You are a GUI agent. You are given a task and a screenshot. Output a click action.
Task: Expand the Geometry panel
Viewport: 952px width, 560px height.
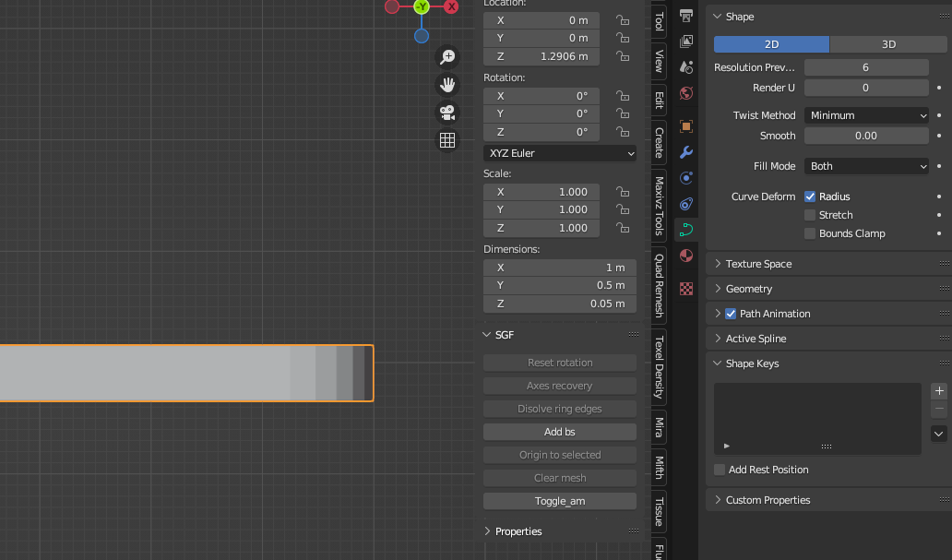pyautogui.click(x=749, y=289)
